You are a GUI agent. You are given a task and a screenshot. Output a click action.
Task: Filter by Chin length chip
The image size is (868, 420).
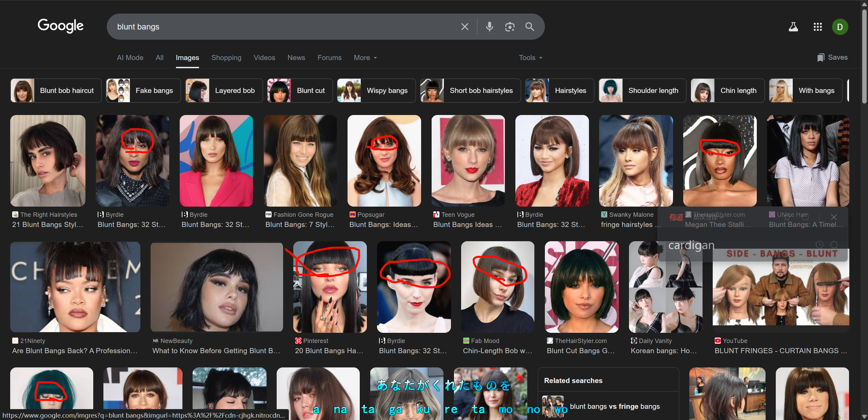pyautogui.click(x=727, y=91)
